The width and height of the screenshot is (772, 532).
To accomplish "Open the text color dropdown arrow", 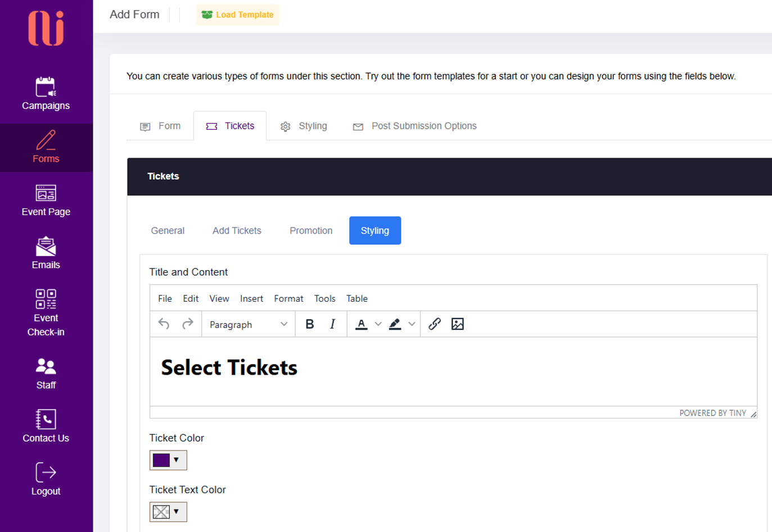I will click(378, 324).
